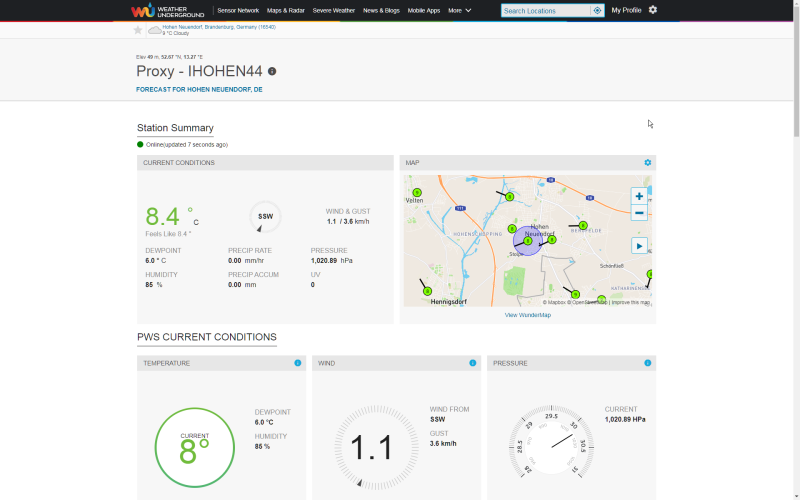
Task: Click info icon on Pressure panel
Action: [647, 363]
